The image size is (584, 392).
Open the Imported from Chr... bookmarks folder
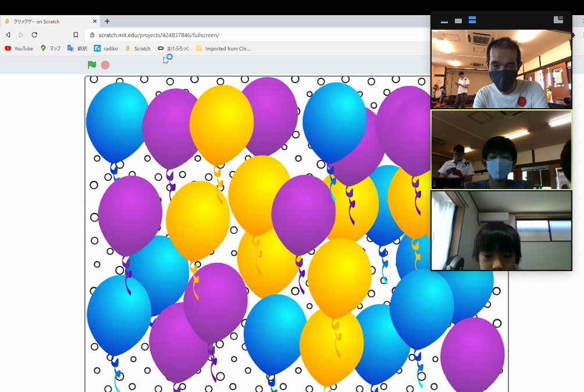(x=223, y=48)
